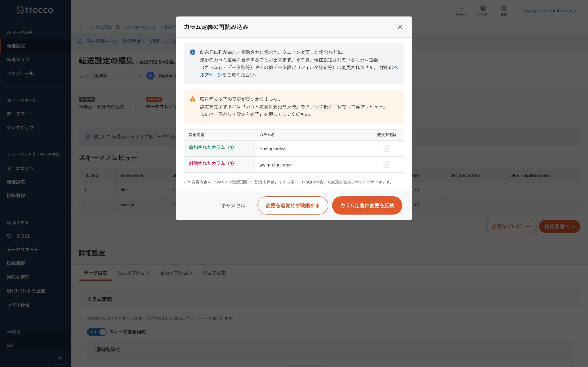Open the サポート dots icon
This screenshot has height=367, width=588.
[462, 8]
